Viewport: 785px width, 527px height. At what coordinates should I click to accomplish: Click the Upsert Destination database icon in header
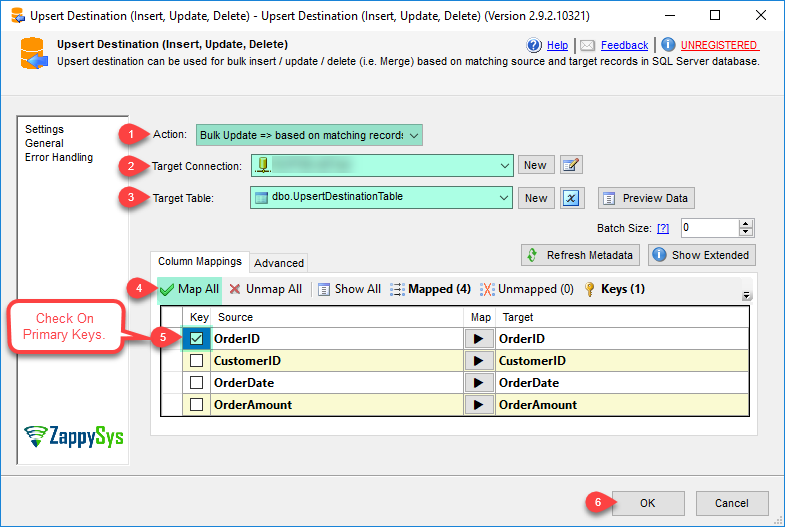[x=34, y=53]
